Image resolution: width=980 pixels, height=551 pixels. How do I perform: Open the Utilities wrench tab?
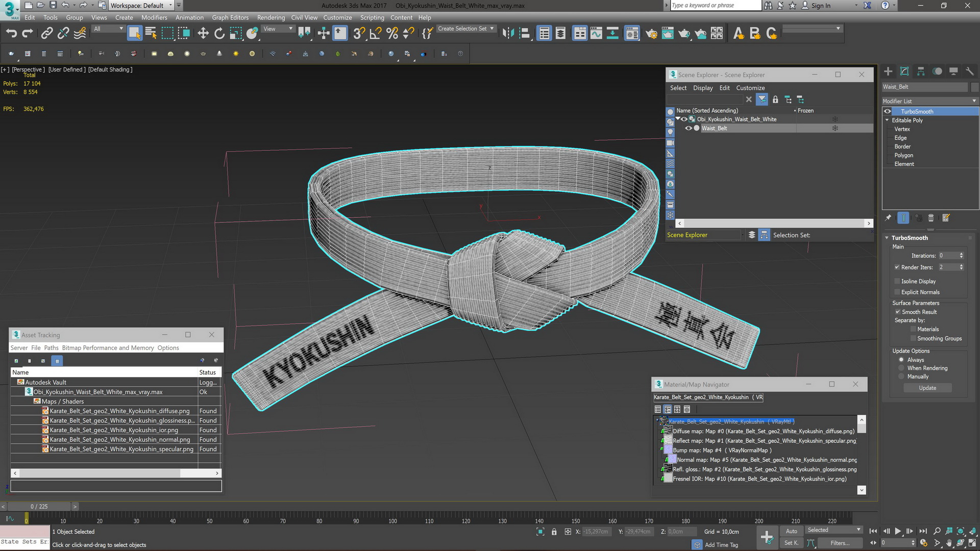tap(970, 71)
